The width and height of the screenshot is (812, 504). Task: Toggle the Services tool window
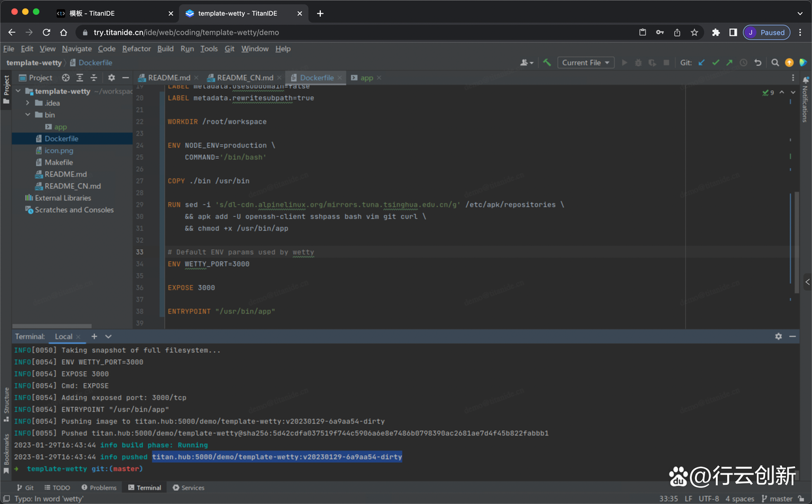click(x=188, y=488)
